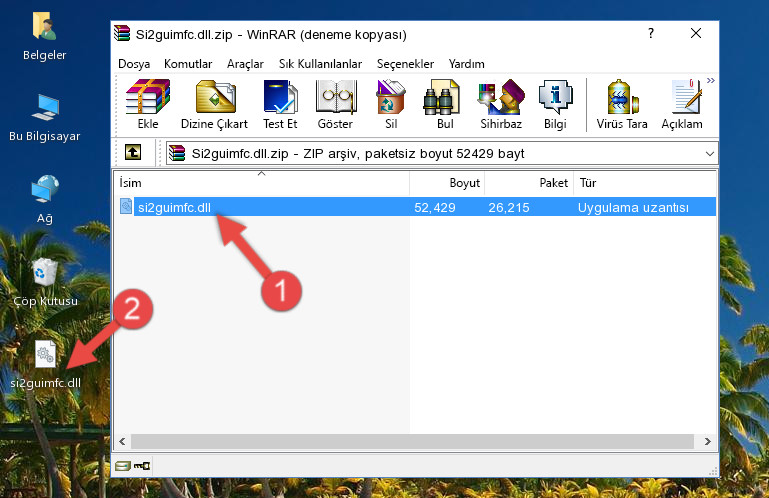The image size is (769, 498).
Task: Click the Ekle (Add) toolbar icon
Action: (148, 104)
